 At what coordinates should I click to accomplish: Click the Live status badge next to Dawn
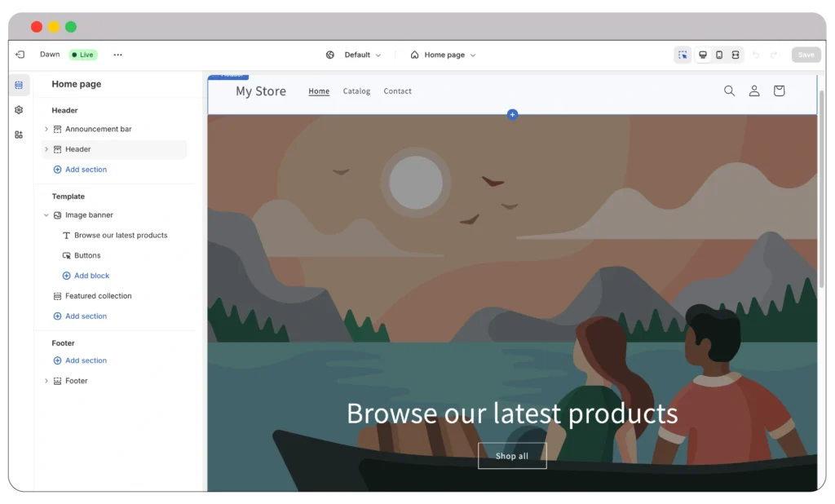pos(82,54)
